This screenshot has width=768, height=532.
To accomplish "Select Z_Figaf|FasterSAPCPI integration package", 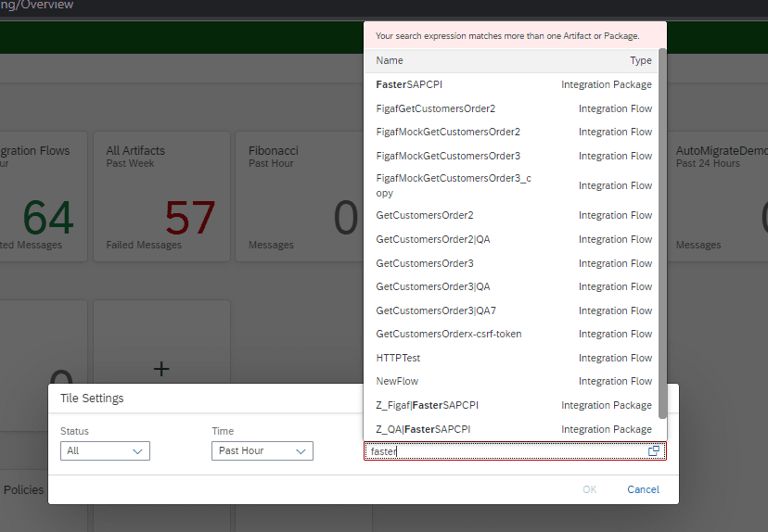I will 513,405.
